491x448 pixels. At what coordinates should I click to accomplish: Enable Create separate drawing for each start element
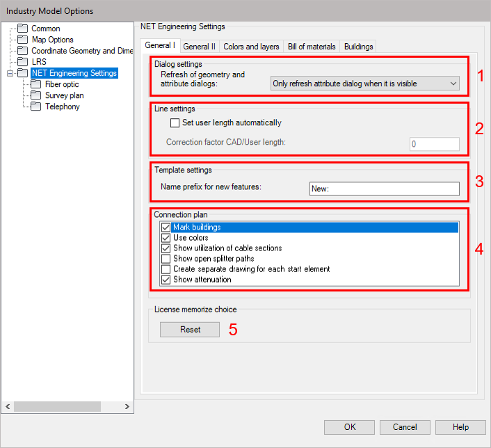click(166, 269)
